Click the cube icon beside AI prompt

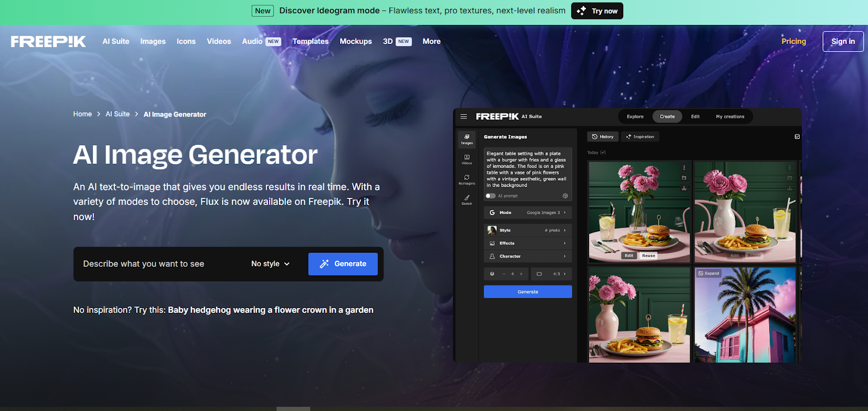pyautogui.click(x=565, y=196)
